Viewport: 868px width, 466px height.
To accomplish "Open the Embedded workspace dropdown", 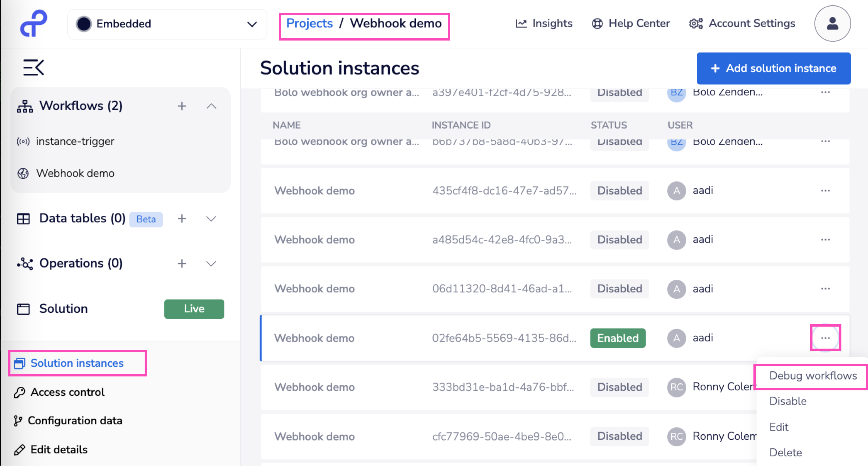I will coord(167,24).
